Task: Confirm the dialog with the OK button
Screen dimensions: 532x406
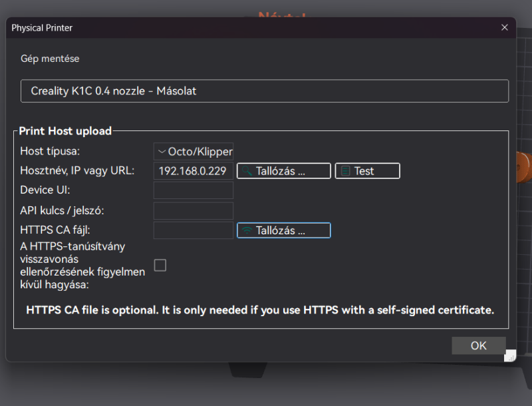Action: click(478, 345)
